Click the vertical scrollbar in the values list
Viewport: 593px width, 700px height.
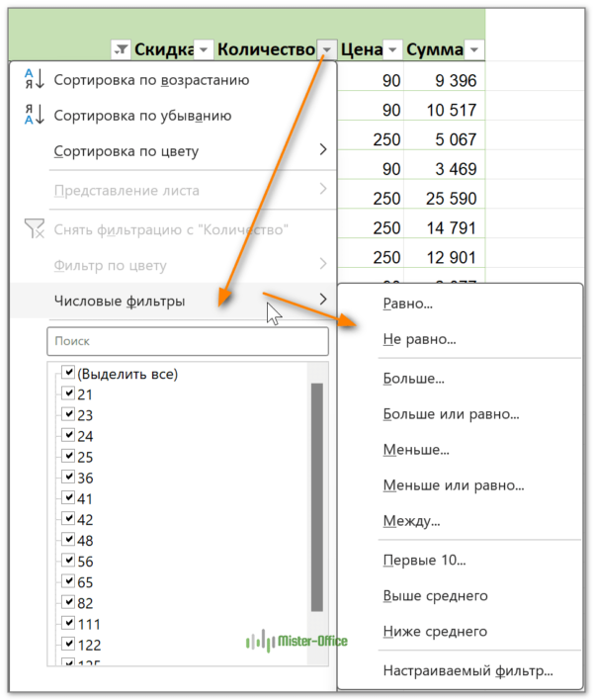point(316,494)
